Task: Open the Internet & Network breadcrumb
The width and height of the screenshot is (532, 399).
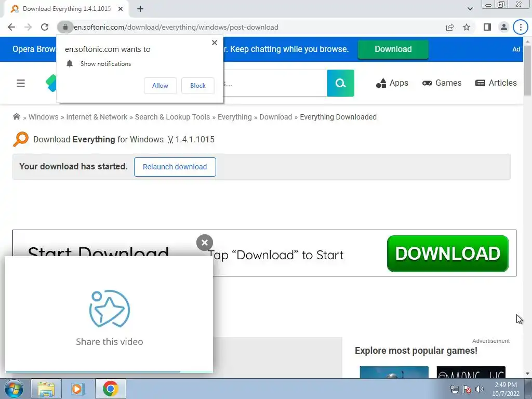Action: click(x=97, y=117)
